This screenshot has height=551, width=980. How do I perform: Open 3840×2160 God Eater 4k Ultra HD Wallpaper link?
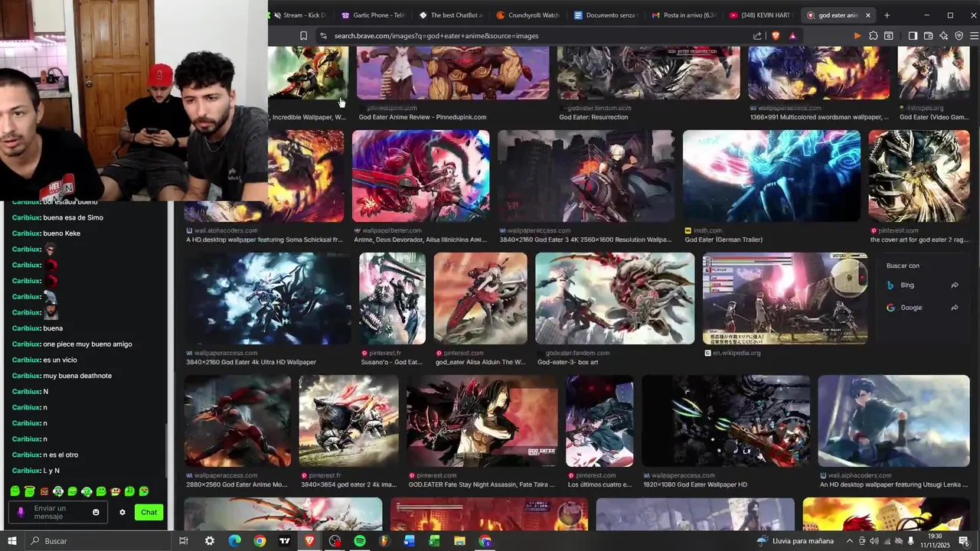pos(251,362)
